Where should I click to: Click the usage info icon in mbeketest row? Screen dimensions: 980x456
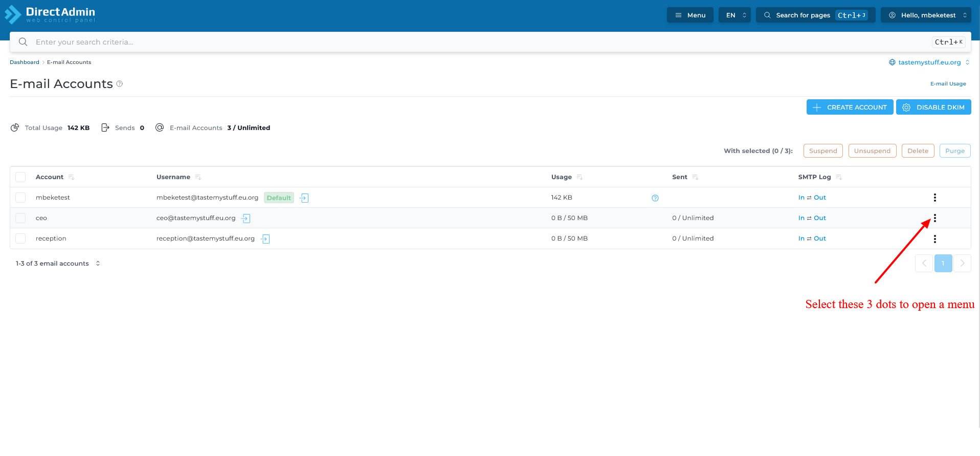tap(655, 198)
